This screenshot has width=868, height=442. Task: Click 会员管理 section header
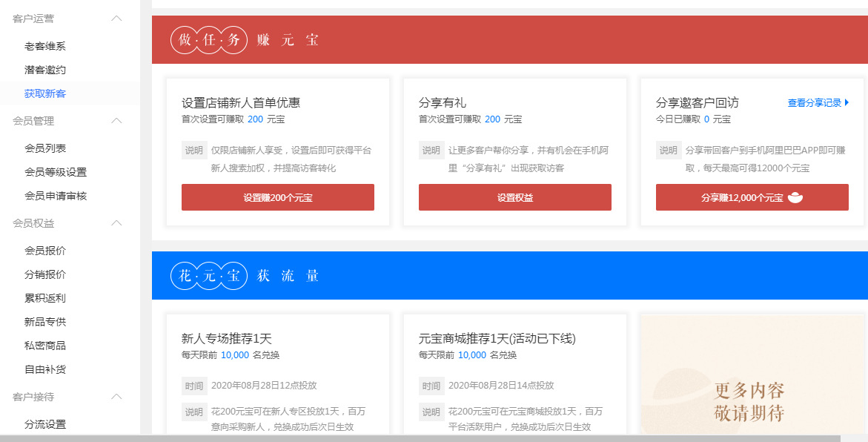pyautogui.click(x=33, y=121)
